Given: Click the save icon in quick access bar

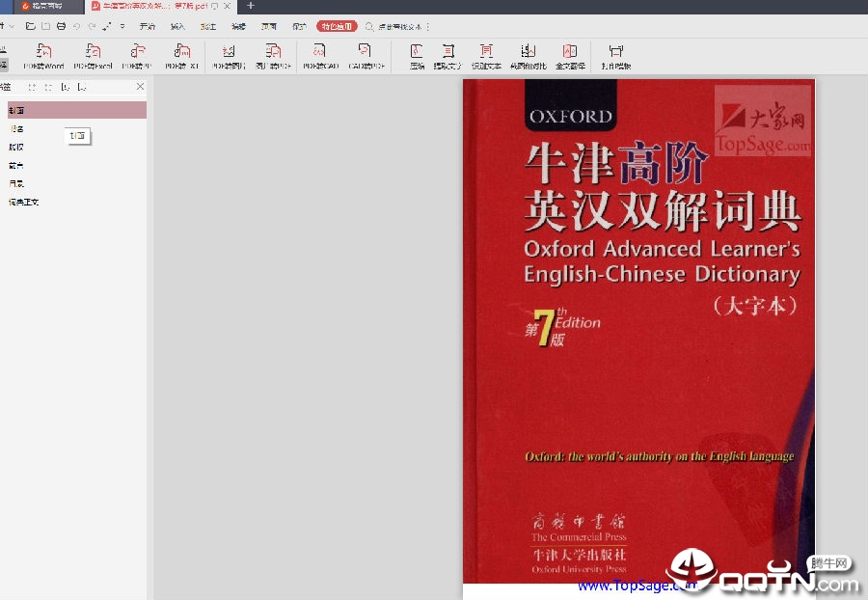Looking at the screenshot, I should click(46, 26).
